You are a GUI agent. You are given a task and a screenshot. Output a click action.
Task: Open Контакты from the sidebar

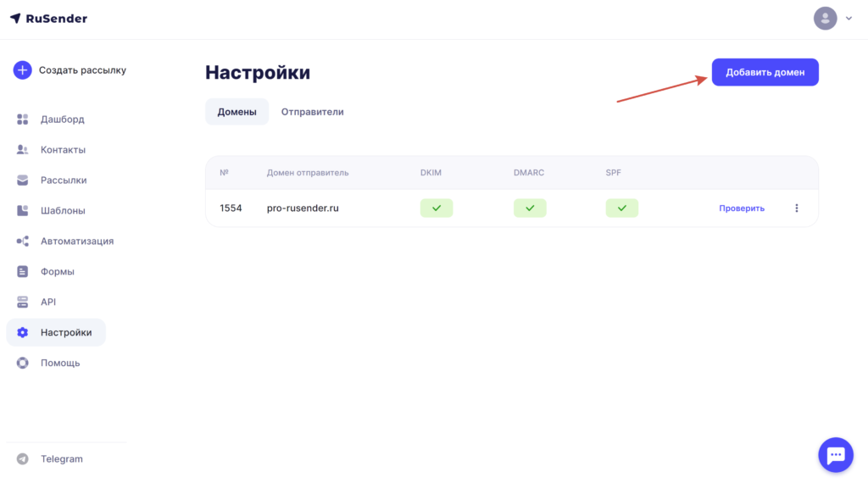click(x=63, y=150)
